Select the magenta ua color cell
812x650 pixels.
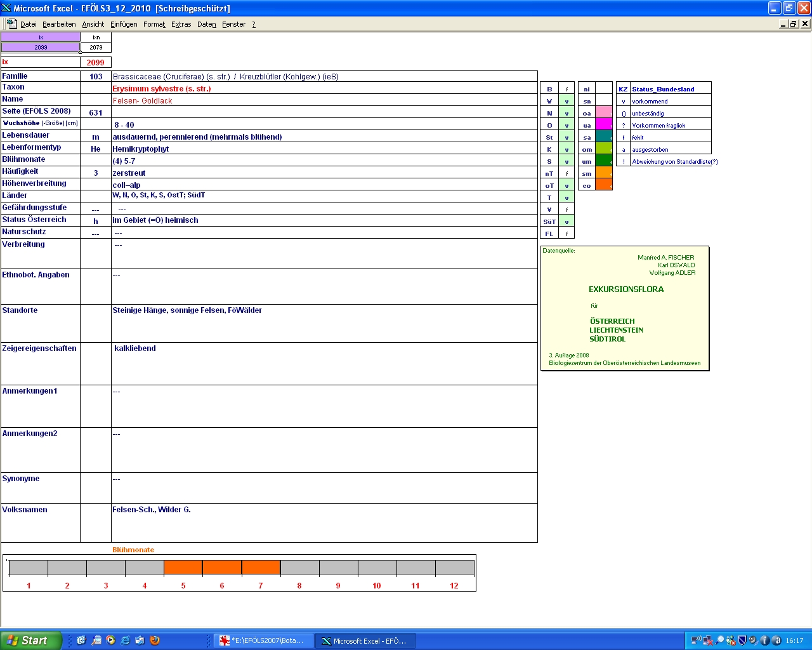(x=604, y=125)
